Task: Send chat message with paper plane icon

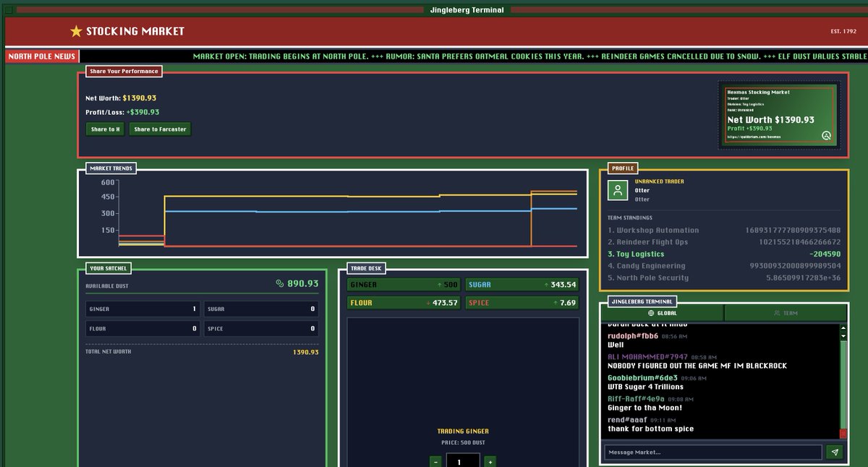Action: [x=835, y=453]
